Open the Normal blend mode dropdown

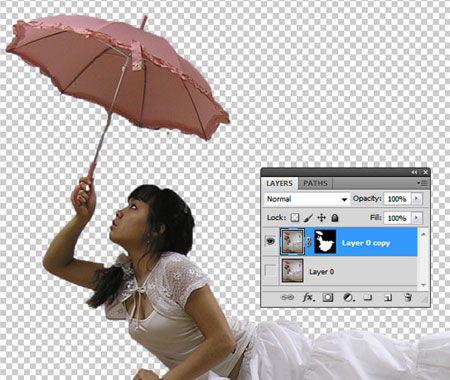point(307,199)
